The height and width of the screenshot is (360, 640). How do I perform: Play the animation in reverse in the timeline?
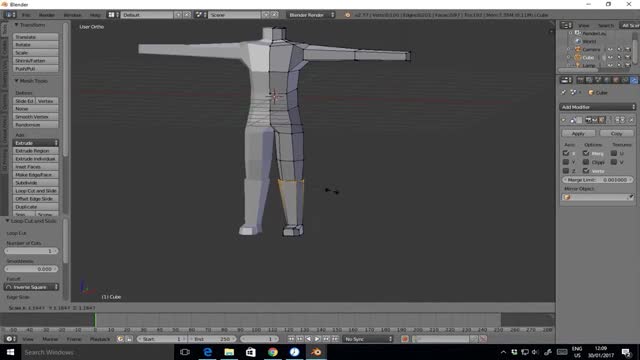pos(309,339)
